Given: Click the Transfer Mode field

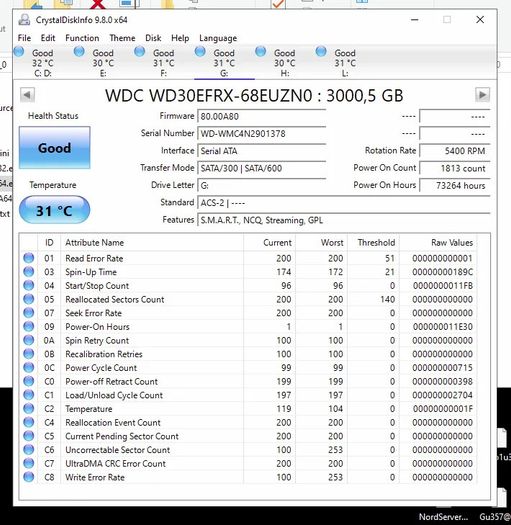Looking at the screenshot, I should (262, 168).
